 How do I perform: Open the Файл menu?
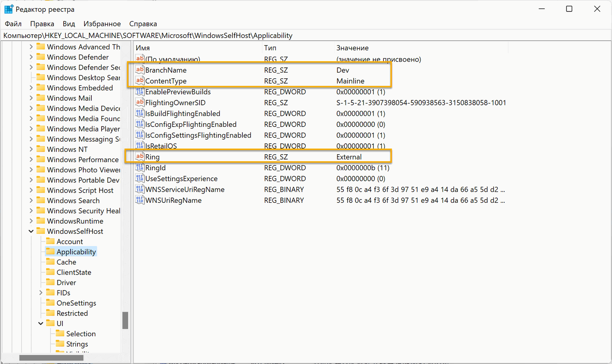(x=13, y=24)
